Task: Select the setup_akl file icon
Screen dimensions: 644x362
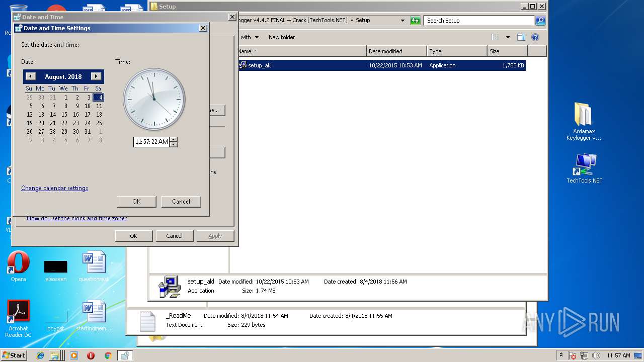Action: pos(243,65)
